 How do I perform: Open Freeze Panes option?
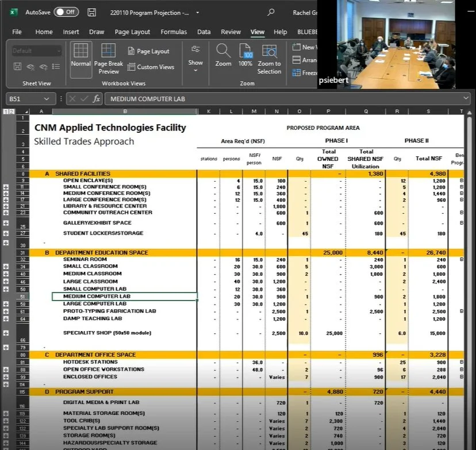(305, 73)
